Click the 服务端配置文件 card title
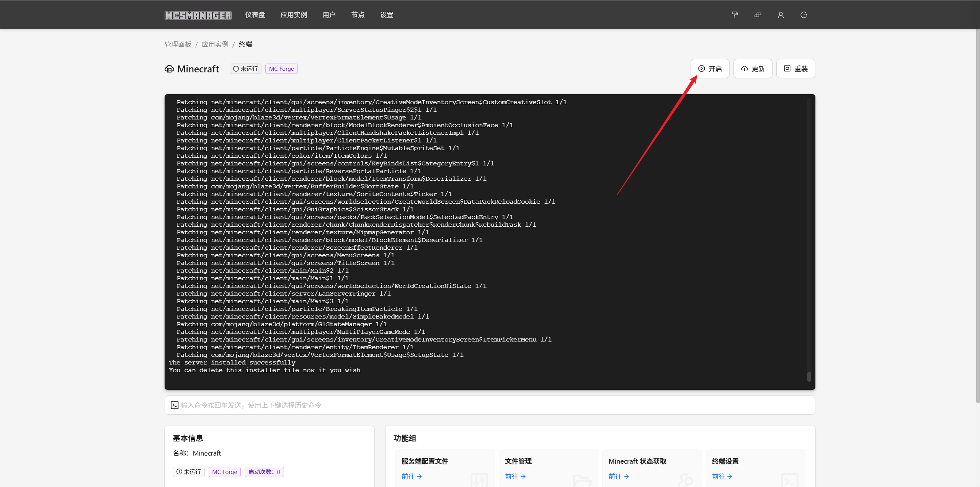The height and width of the screenshot is (487, 980). (425, 461)
